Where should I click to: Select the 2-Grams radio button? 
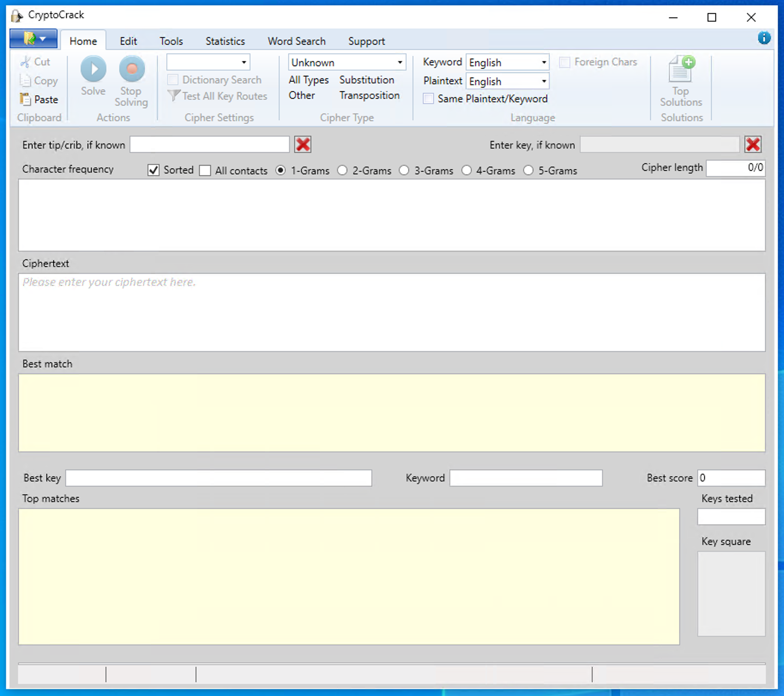pyautogui.click(x=342, y=170)
